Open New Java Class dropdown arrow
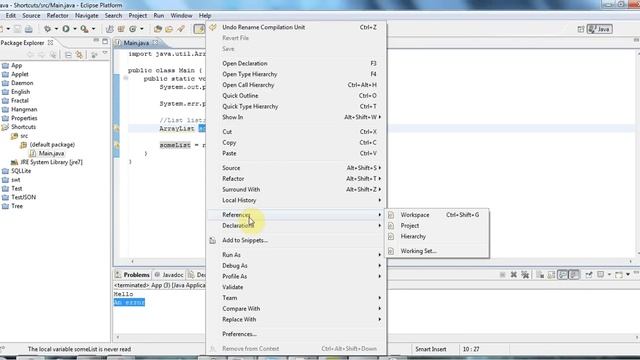 click(x=142, y=29)
